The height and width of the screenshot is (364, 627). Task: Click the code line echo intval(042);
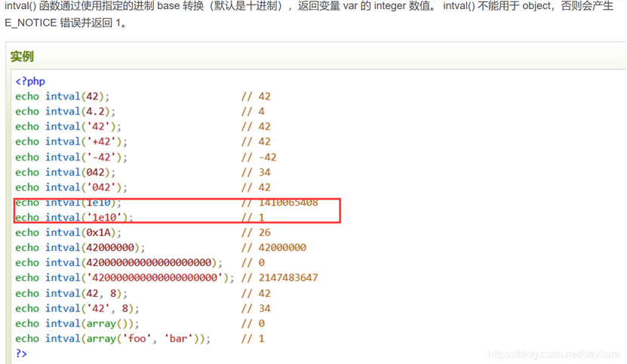tap(65, 172)
